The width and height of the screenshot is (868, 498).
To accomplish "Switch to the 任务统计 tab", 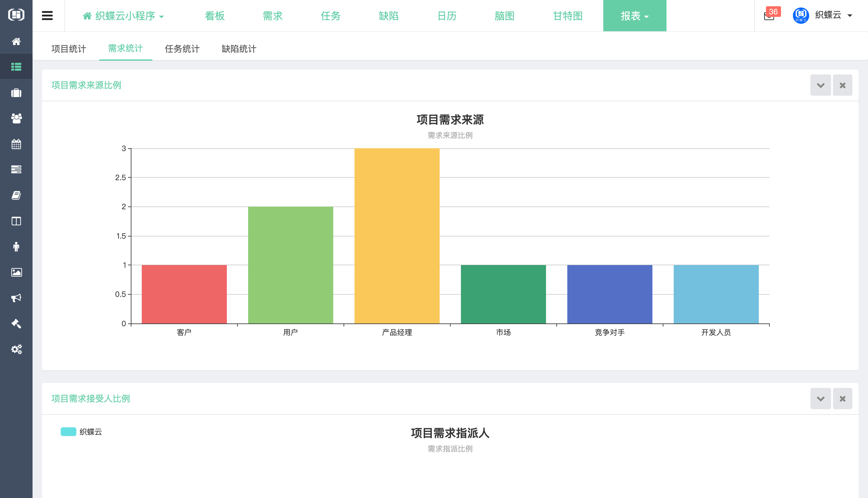I will [182, 49].
